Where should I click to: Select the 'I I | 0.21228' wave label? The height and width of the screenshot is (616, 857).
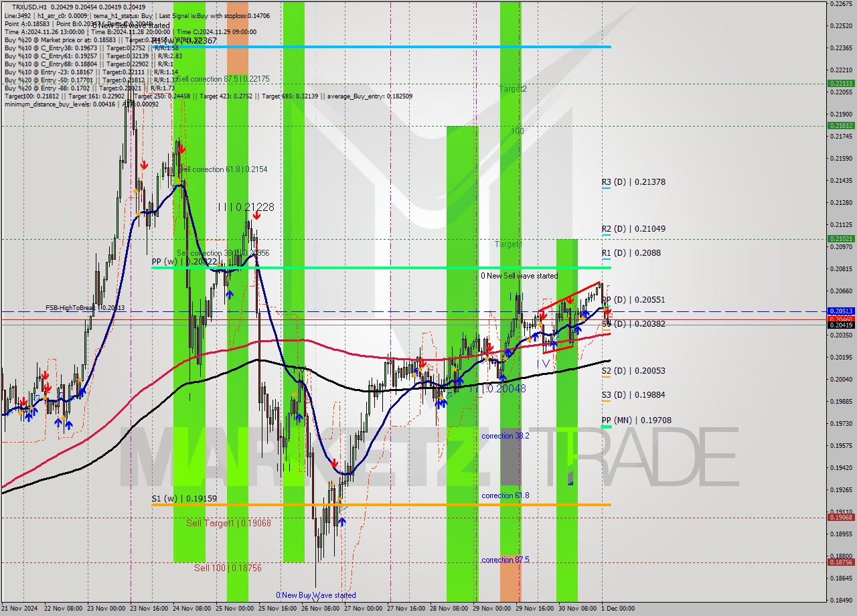coord(246,208)
